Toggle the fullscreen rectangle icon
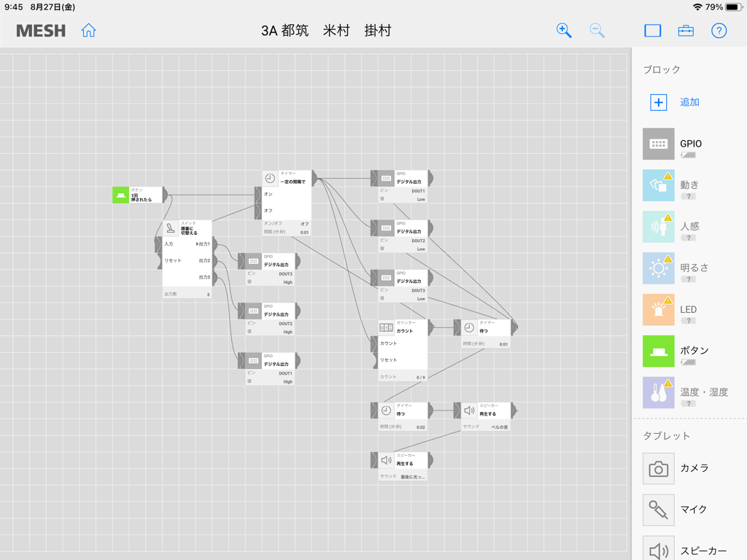Viewport: 747px width, 560px height. coord(653,31)
